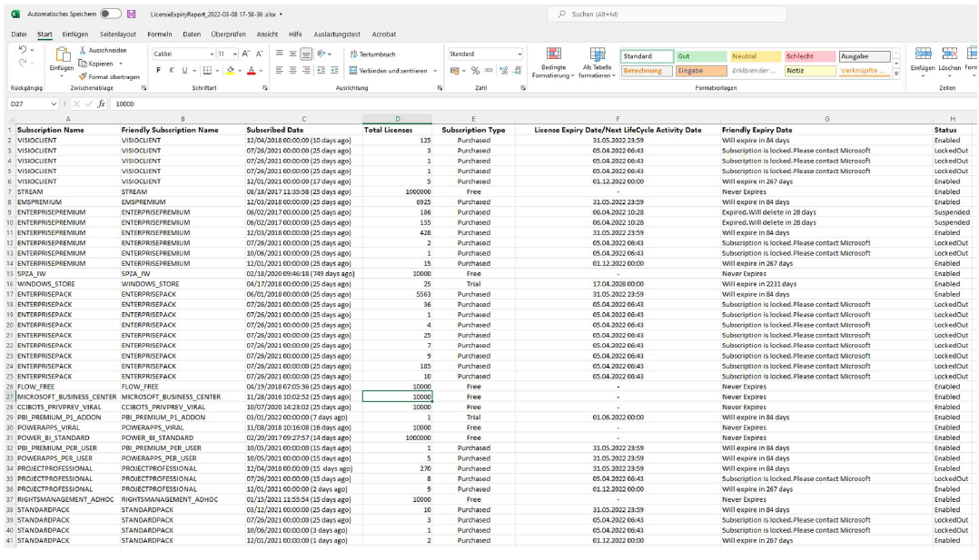Image resolution: width=979 pixels, height=560 pixels.
Task: Click the Suchen search box
Action: tap(667, 14)
